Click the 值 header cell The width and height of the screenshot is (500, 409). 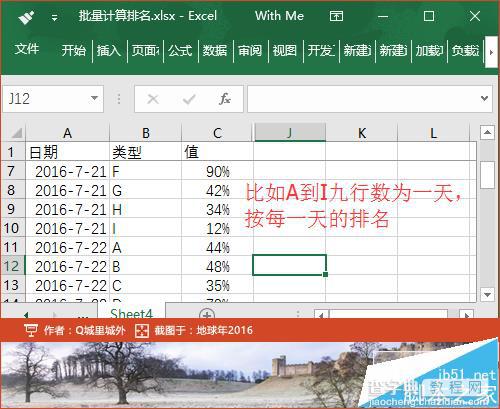click(x=217, y=152)
